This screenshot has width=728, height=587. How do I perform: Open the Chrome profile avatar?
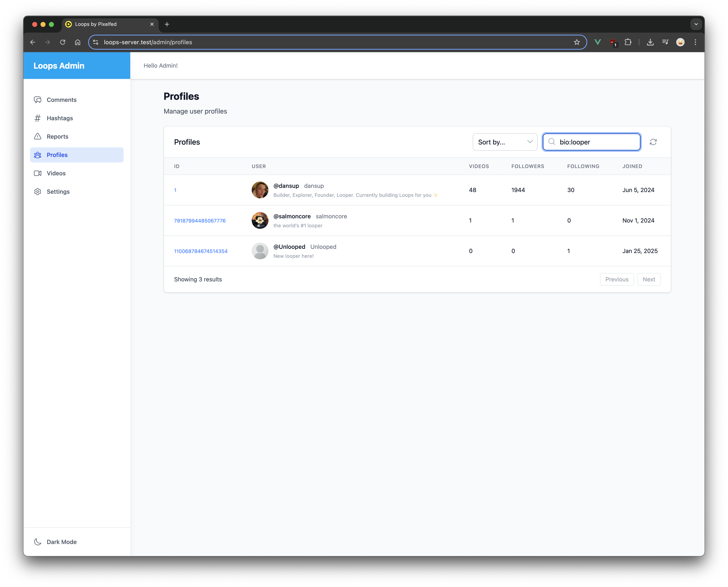(x=680, y=42)
